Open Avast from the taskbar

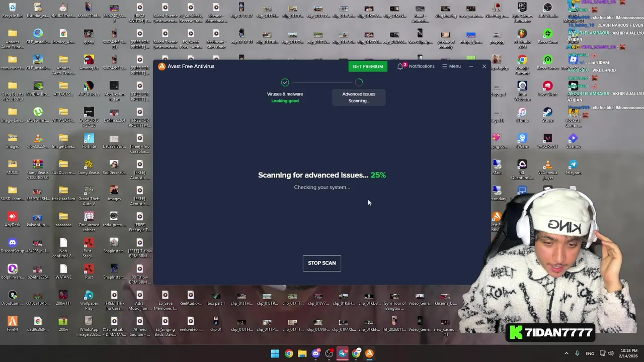369,353
